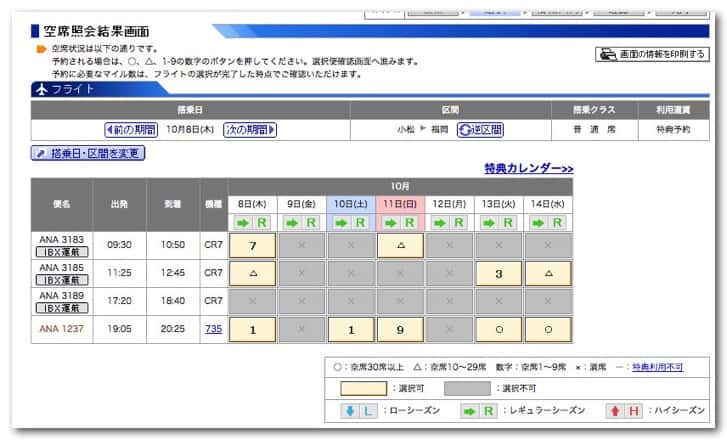Click the regular season icon under 8日(木)
Viewport: 727px width, 440px height.
click(x=253, y=223)
